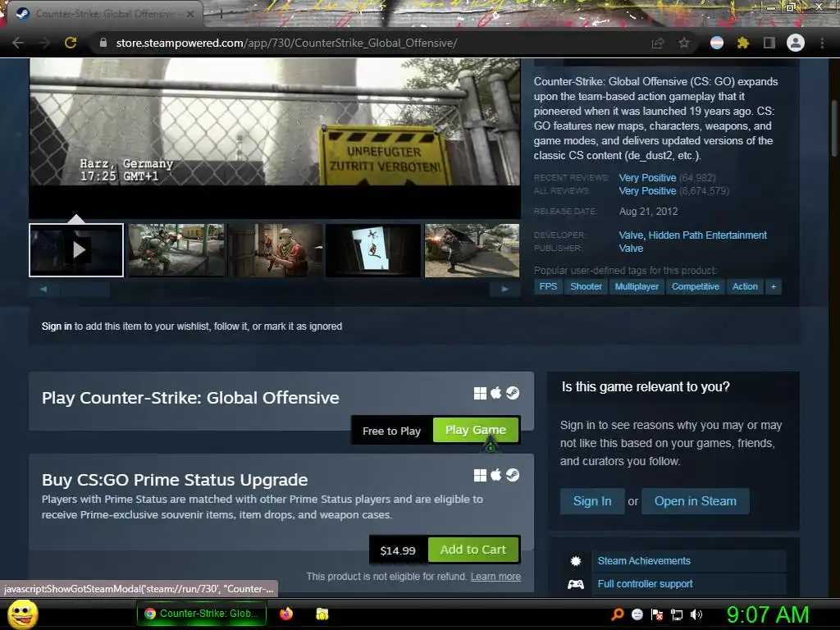Open the Chrome three-dot menu
Viewport: 840px width, 630px height.
[x=822, y=43]
